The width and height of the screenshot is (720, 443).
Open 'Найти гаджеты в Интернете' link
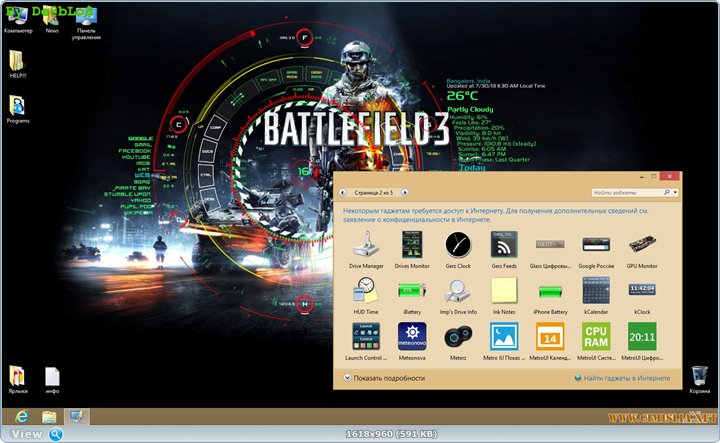tap(625, 379)
